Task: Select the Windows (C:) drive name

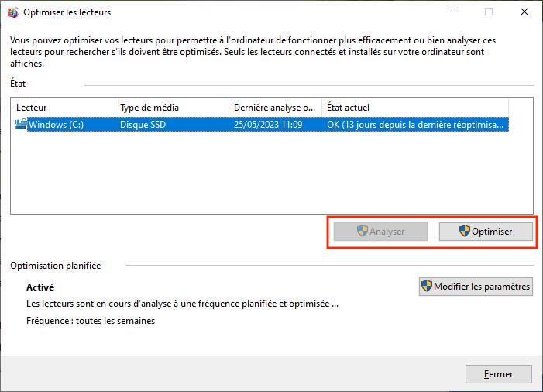Action: pyautogui.click(x=56, y=124)
